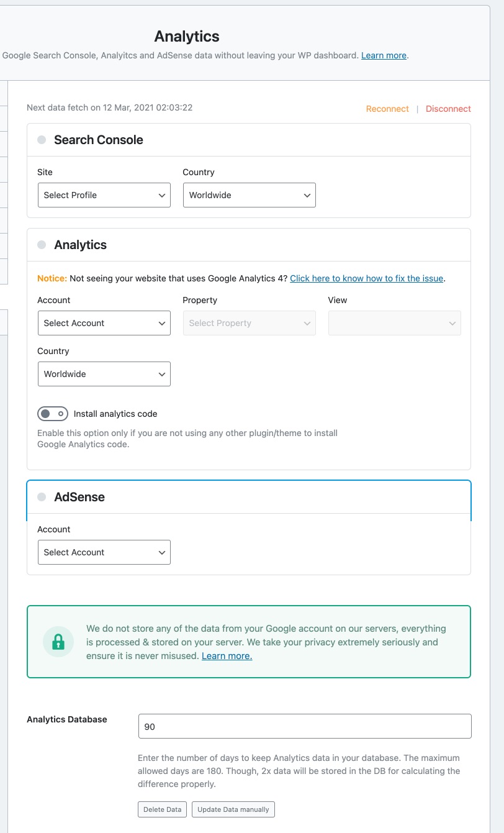Viewport: 504px width, 833px height.
Task: Open the Search Console Site profile dropdown
Action: [x=104, y=195]
